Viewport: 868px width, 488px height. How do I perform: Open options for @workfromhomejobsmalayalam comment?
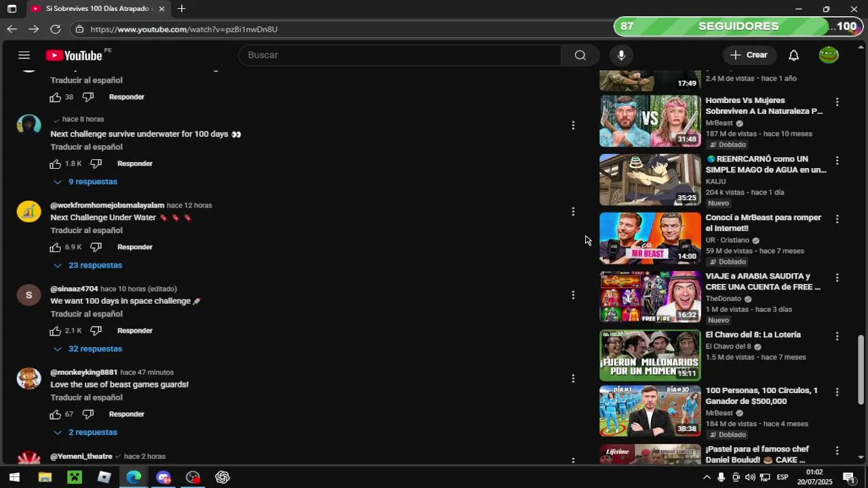573,211
